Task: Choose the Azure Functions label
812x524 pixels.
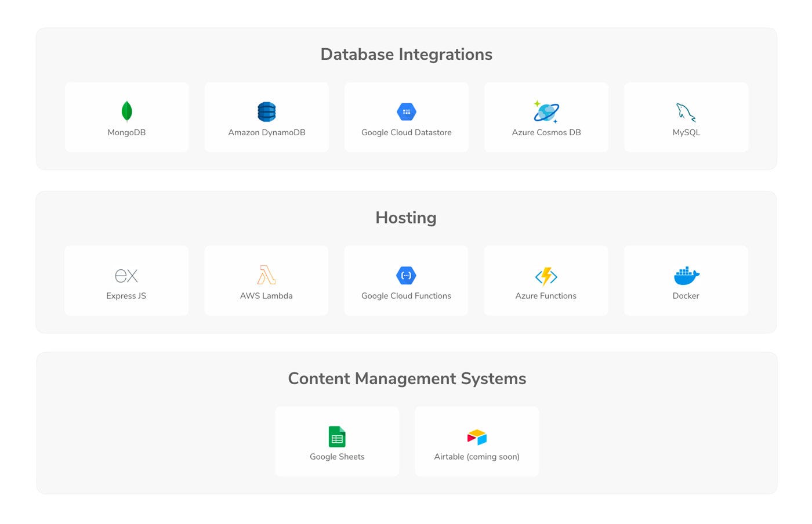Action: coord(546,296)
